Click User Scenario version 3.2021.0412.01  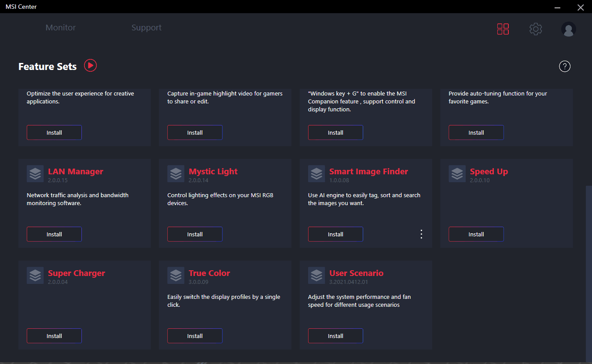[349, 282]
